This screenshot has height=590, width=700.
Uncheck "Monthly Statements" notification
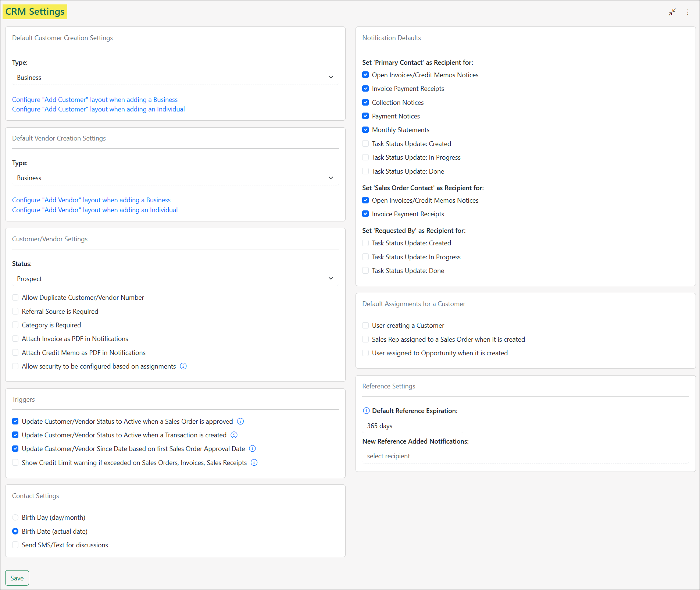365,129
